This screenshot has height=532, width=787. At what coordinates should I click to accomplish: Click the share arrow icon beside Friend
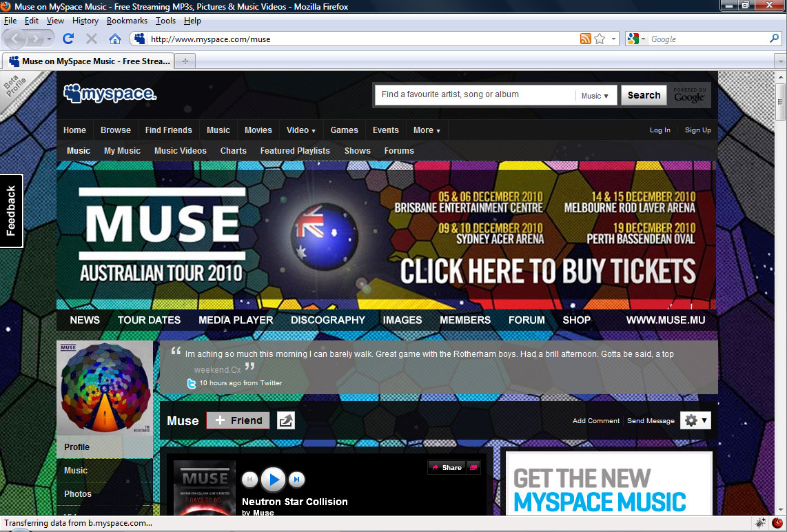pos(285,420)
